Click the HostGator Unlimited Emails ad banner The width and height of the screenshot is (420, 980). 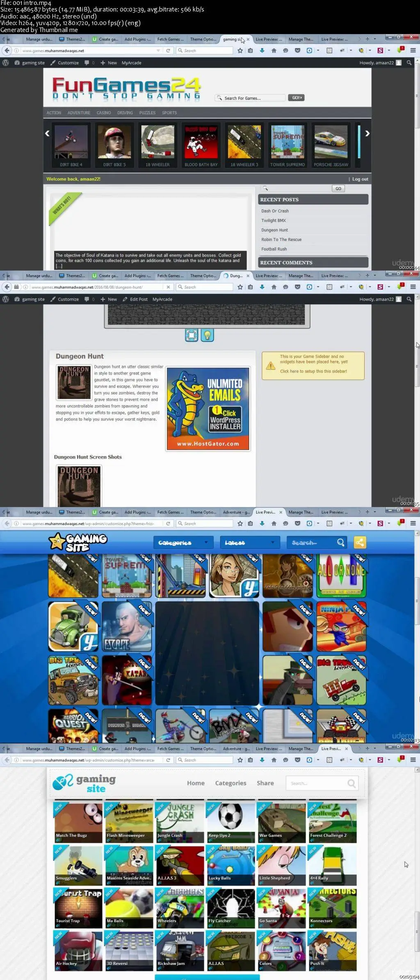click(x=208, y=409)
